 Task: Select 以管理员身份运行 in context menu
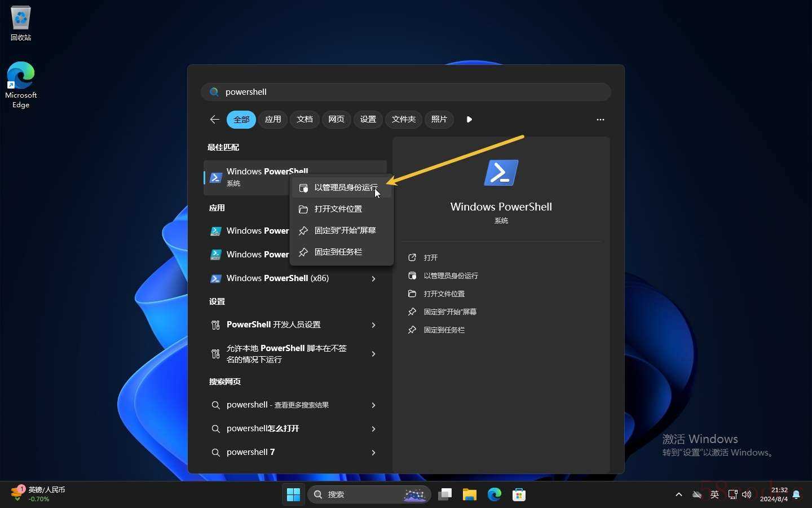pos(342,187)
